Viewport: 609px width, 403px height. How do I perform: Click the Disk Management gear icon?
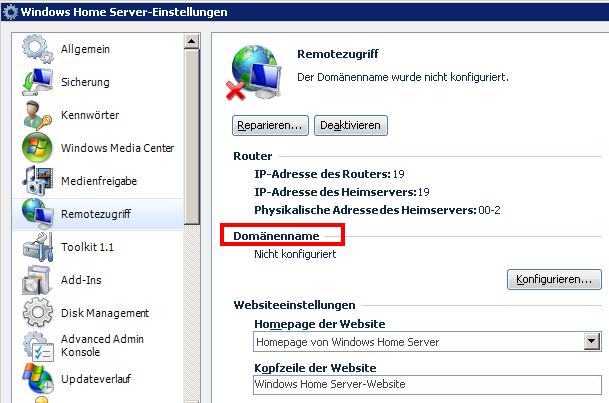37,313
